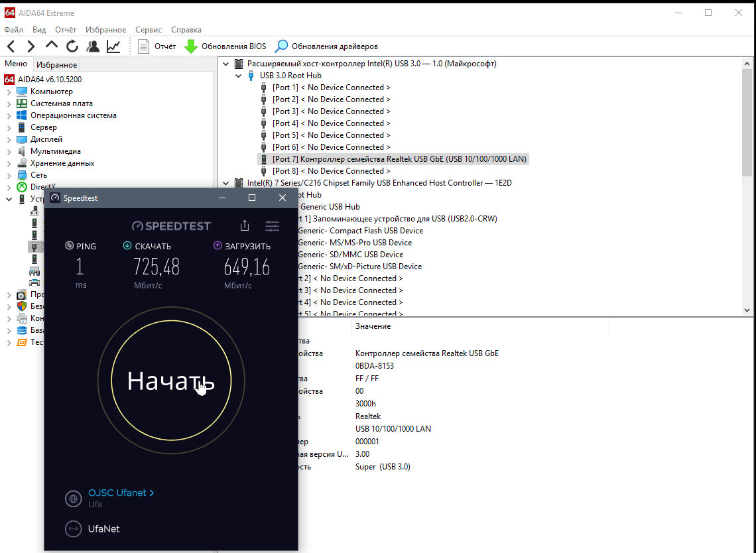Click the Отчёт toolbar button

[x=157, y=46]
